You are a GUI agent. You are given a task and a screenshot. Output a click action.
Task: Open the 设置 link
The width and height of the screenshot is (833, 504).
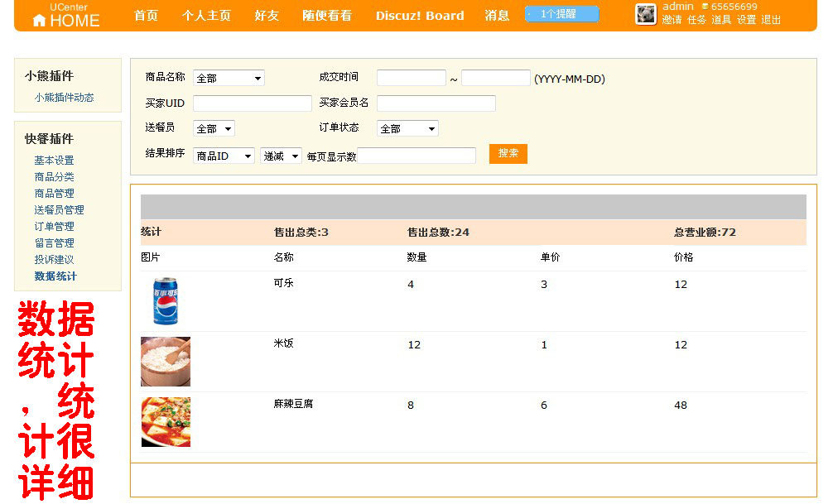(x=746, y=20)
